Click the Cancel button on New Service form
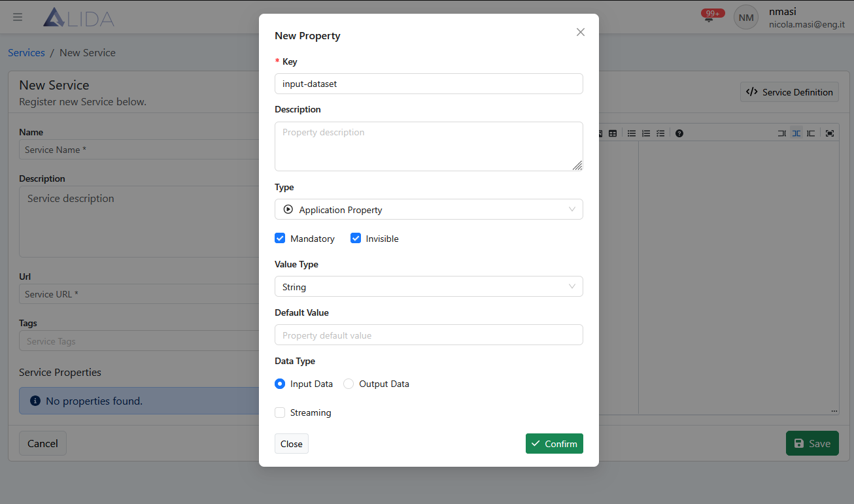Screen dimensions: 854x504 point(43,443)
